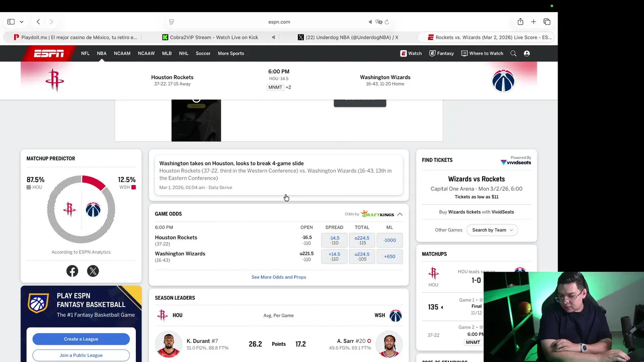Open the NFL menu

[85, 53]
